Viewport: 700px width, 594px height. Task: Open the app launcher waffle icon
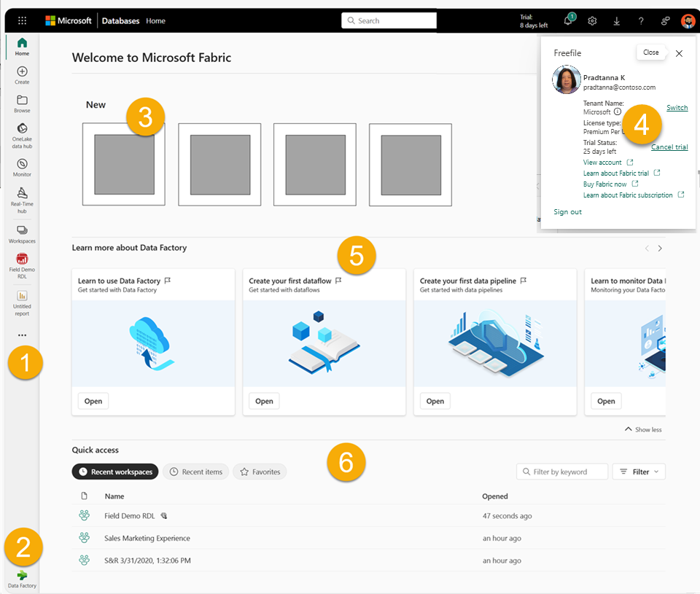point(22,20)
